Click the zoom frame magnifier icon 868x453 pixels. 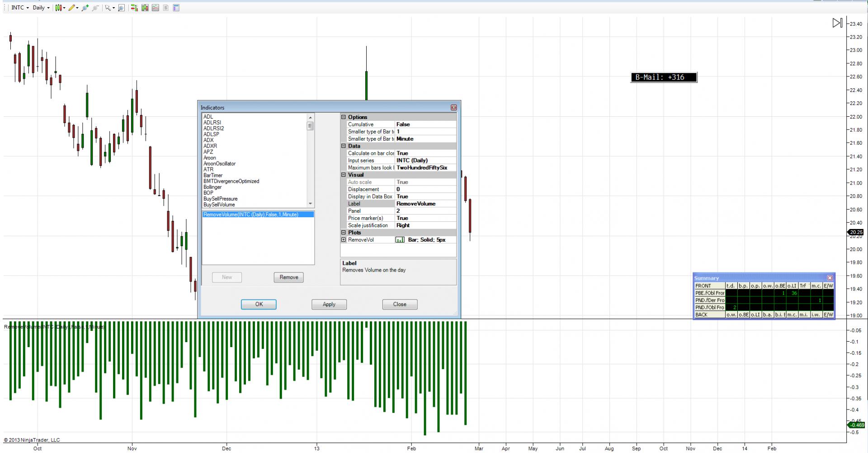coord(121,8)
